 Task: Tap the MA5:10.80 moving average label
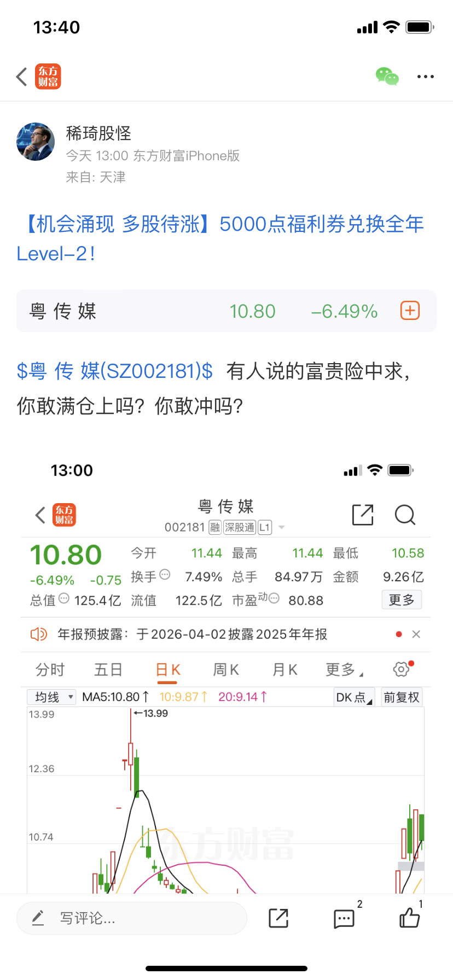click(x=115, y=697)
